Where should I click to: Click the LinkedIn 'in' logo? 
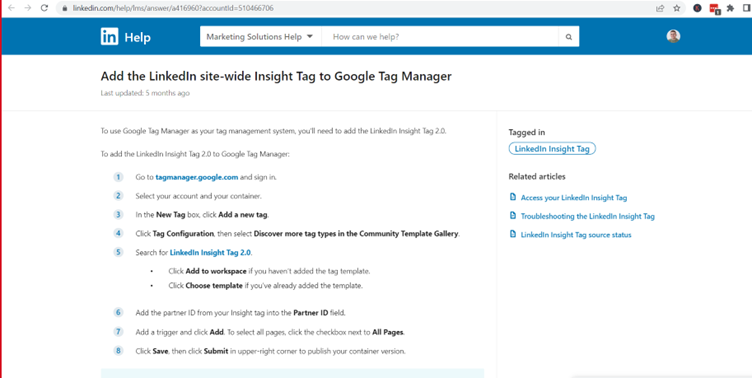(109, 36)
